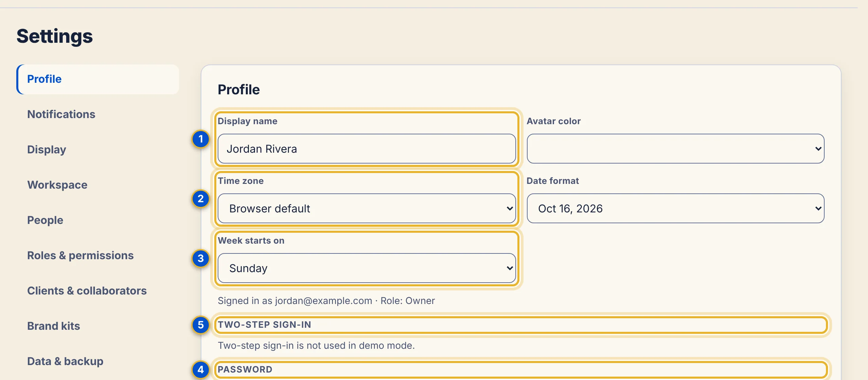Click the Settings page title
The image size is (868, 380).
pos(55,36)
